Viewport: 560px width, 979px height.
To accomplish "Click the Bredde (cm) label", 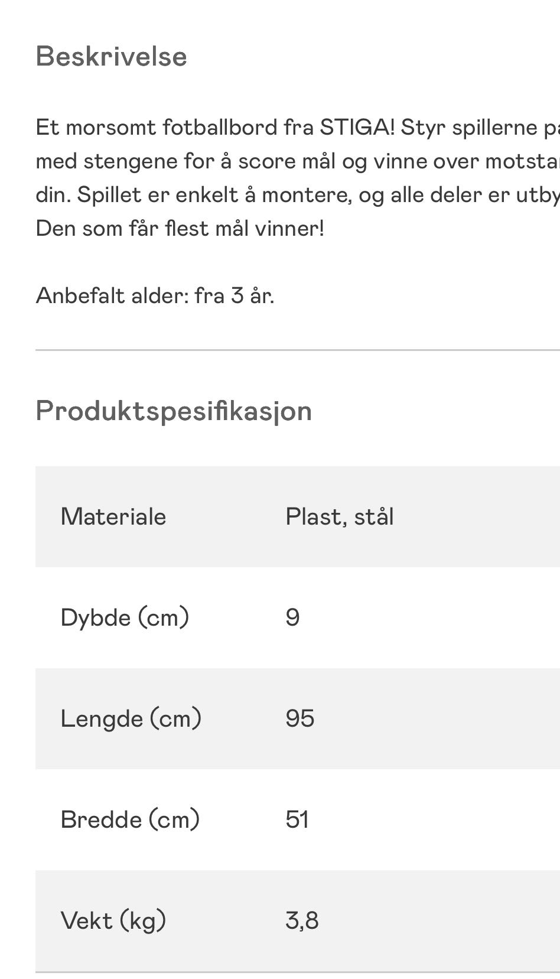I will tap(130, 820).
